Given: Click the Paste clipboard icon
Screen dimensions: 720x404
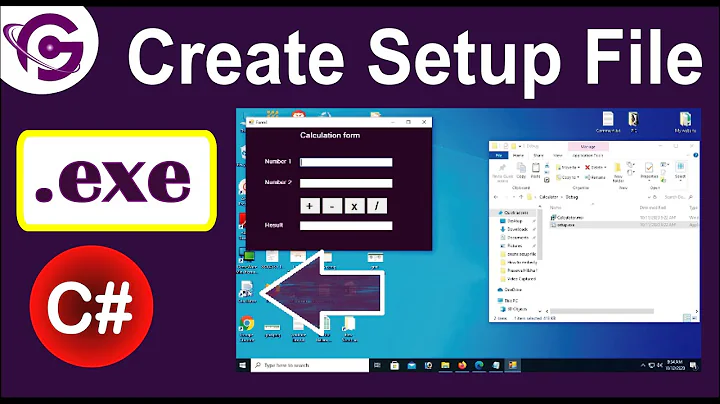Looking at the screenshot, I should tap(536, 168).
